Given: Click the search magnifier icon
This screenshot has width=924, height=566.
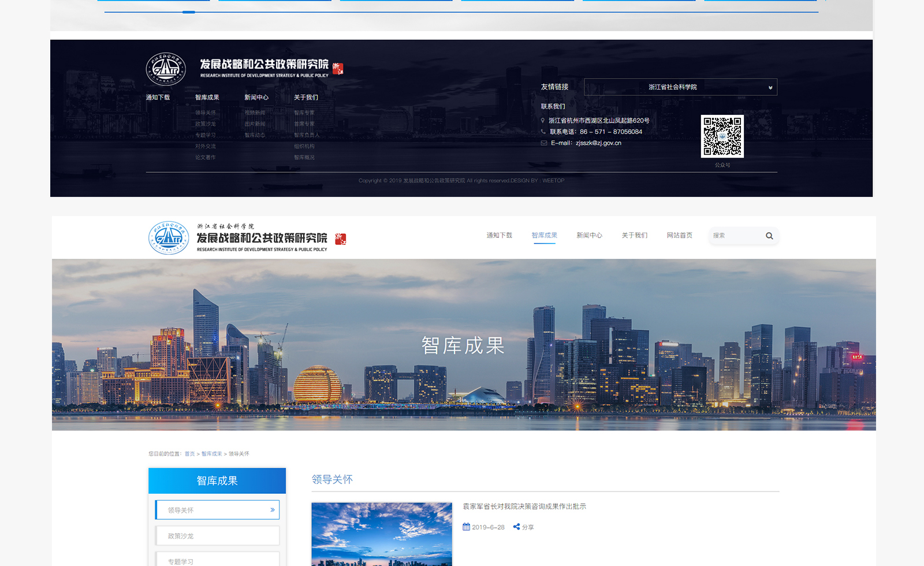Looking at the screenshot, I should coord(769,236).
